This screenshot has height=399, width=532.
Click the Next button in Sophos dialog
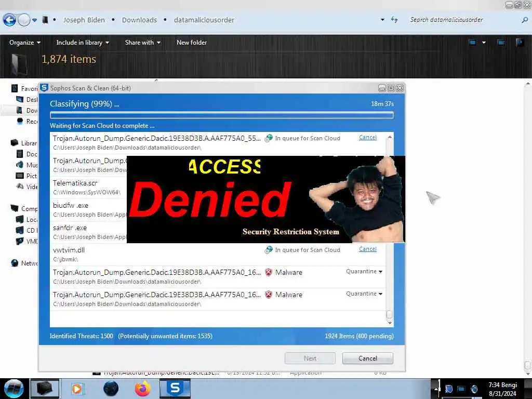click(x=310, y=358)
